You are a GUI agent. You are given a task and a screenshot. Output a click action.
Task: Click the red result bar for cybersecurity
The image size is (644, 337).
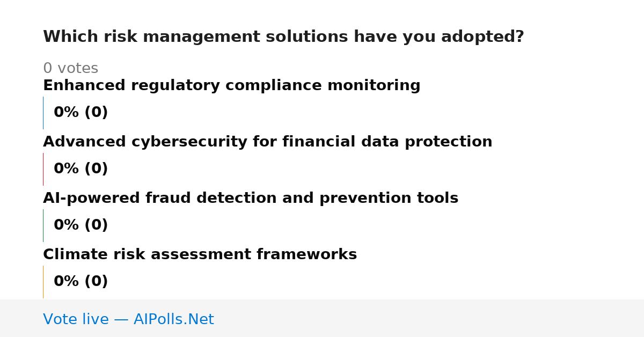43,169
